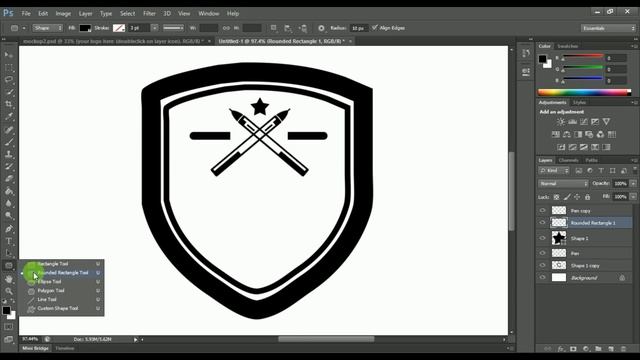Open the Fill slider dropdown arrow
Screen dimensions: 640x360
pos(633,197)
